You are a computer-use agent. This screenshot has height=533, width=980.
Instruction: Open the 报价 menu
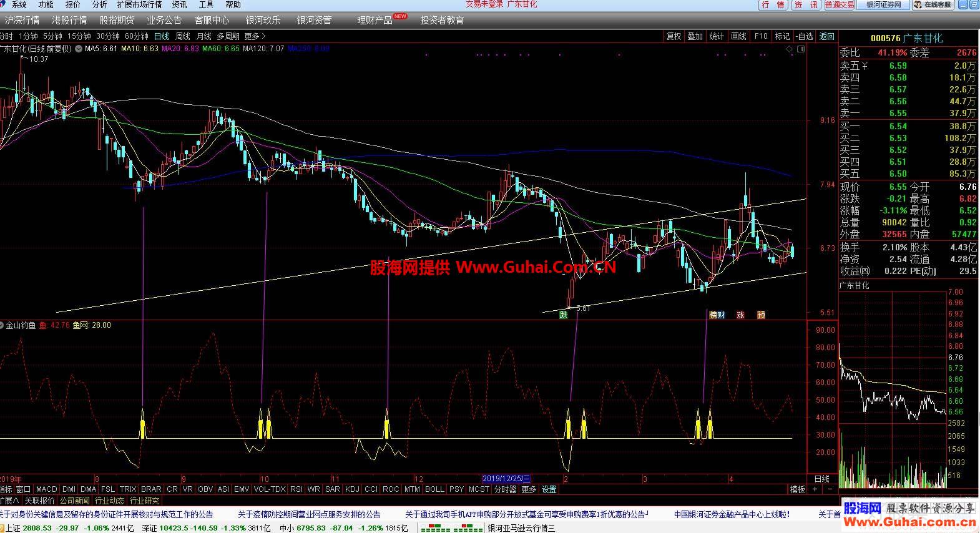73,4
